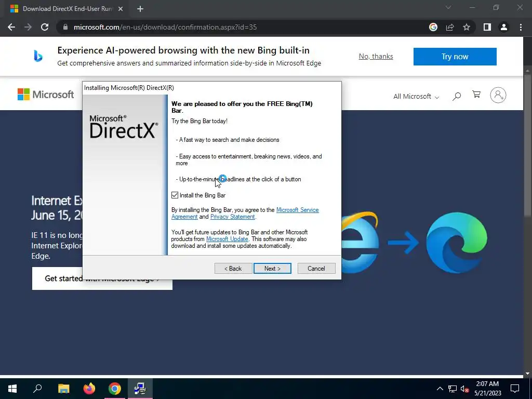Viewport: 532px width, 399px height.
Task: Open File Explorer from taskbar
Action: [x=63, y=389]
